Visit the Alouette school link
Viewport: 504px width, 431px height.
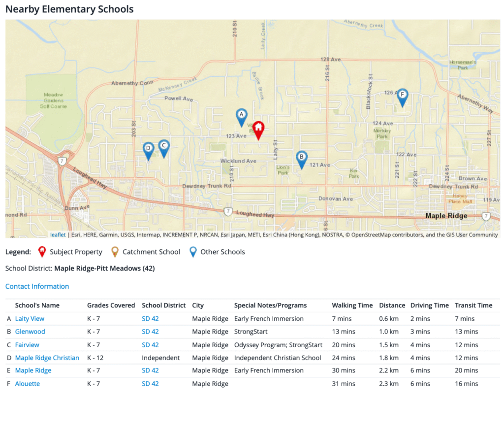pyautogui.click(x=28, y=384)
